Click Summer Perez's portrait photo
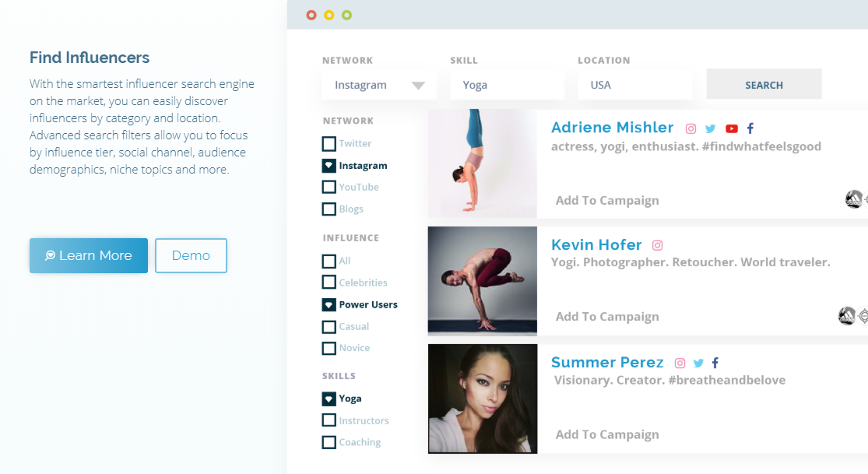 point(482,399)
